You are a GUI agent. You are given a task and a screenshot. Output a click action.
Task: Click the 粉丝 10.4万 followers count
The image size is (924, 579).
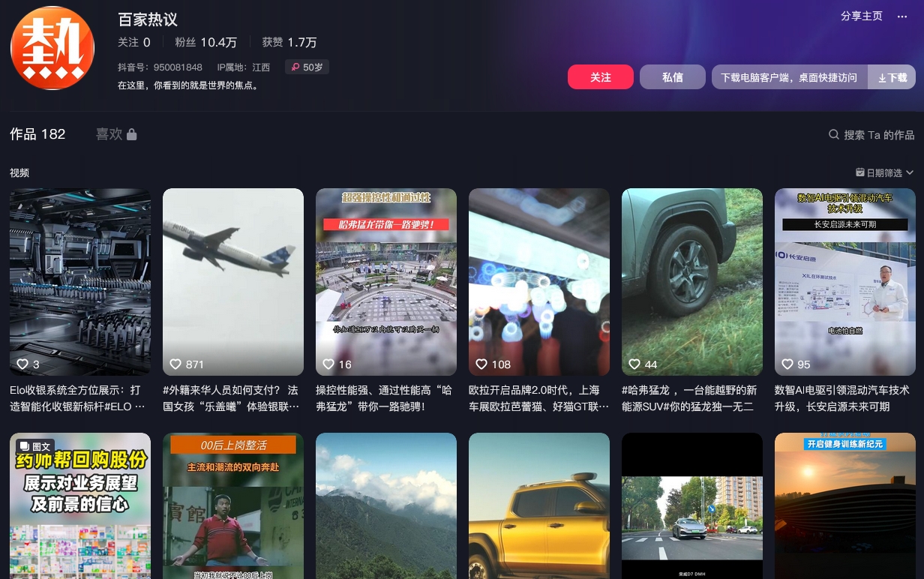pyautogui.click(x=206, y=43)
